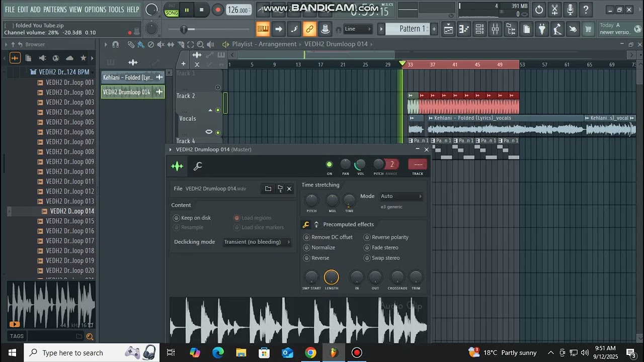
Task: Click the TRACK mixer routing selector
Action: (x=418, y=164)
